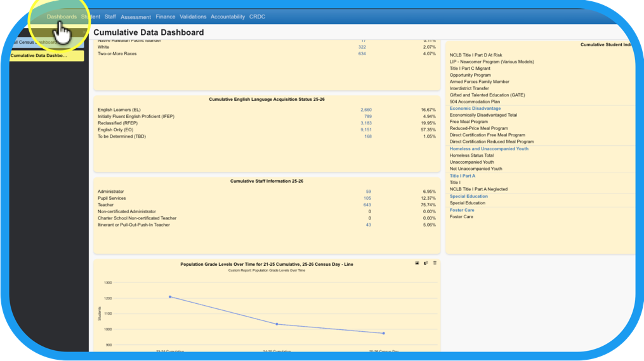644x361 pixels.
Task: Open the Assessment menu
Action: pyautogui.click(x=136, y=17)
